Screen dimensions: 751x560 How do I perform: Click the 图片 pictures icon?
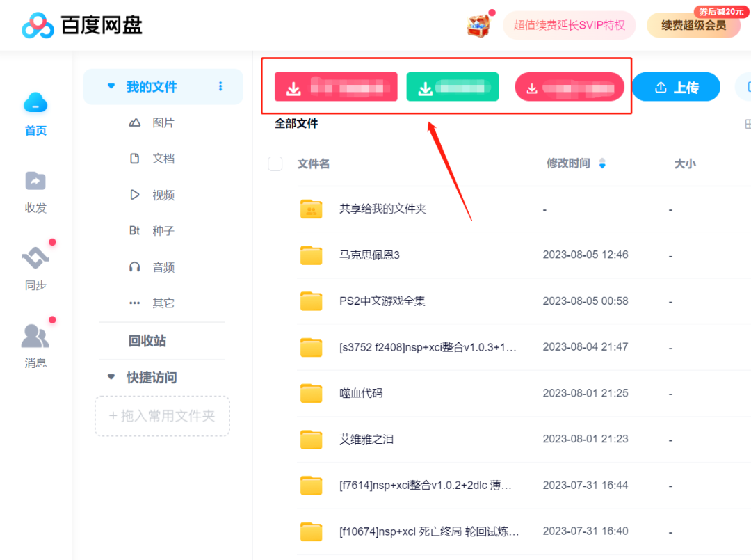click(x=135, y=122)
